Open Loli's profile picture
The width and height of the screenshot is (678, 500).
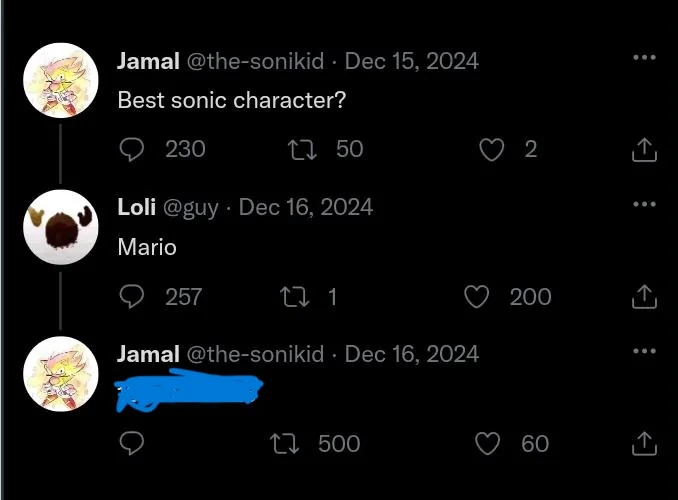(61, 227)
